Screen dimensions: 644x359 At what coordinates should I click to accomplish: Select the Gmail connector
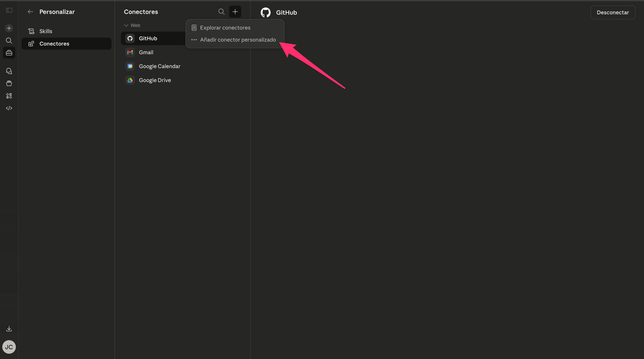146,52
